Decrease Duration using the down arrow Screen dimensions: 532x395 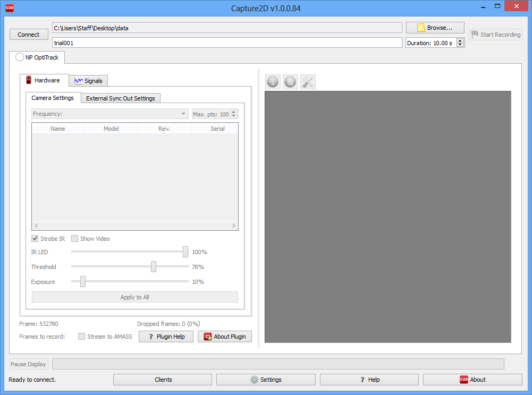460,45
